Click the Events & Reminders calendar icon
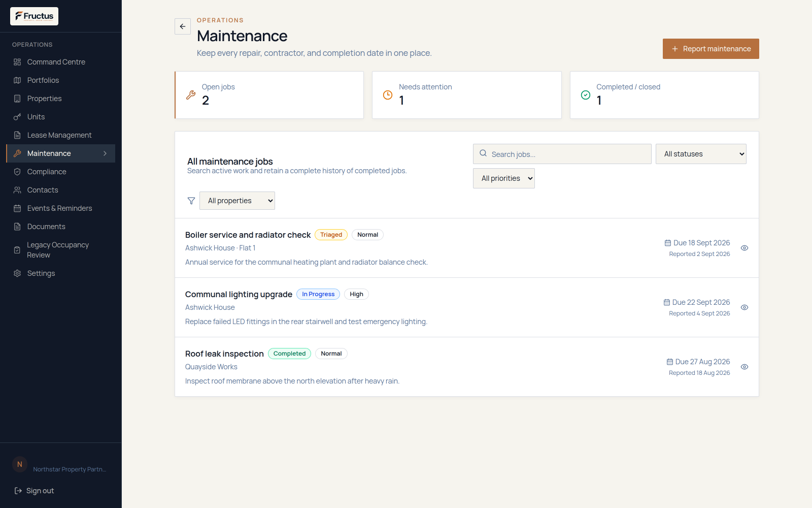Image resolution: width=812 pixels, height=508 pixels. click(x=17, y=208)
